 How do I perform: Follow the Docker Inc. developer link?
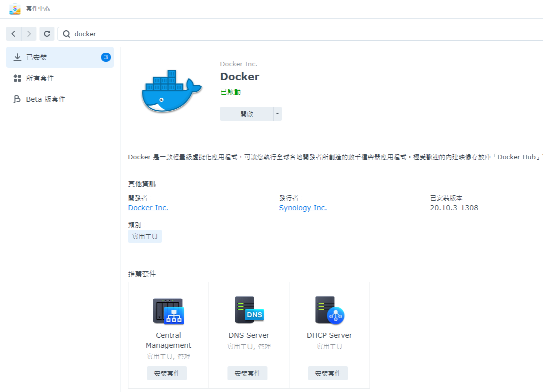[148, 208]
